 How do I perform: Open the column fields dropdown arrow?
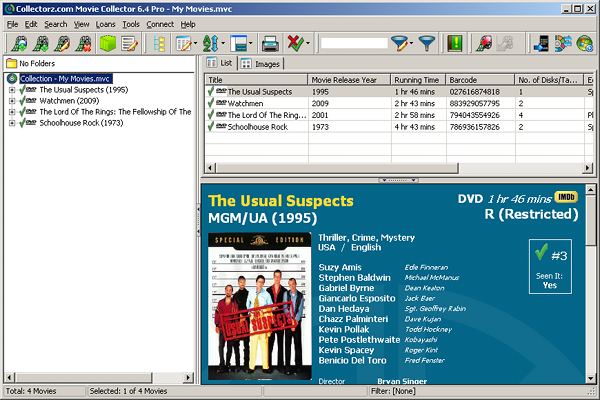coord(196,44)
